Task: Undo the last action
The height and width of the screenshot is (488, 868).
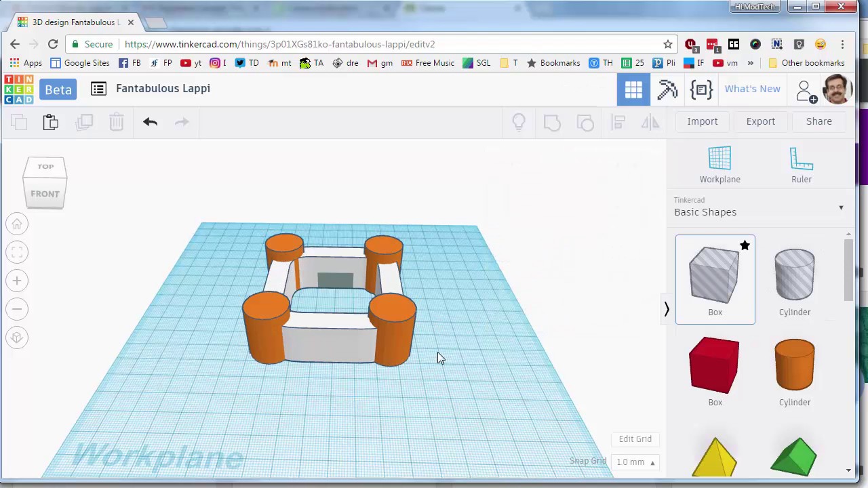Action: pyautogui.click(x=150, y=122)
